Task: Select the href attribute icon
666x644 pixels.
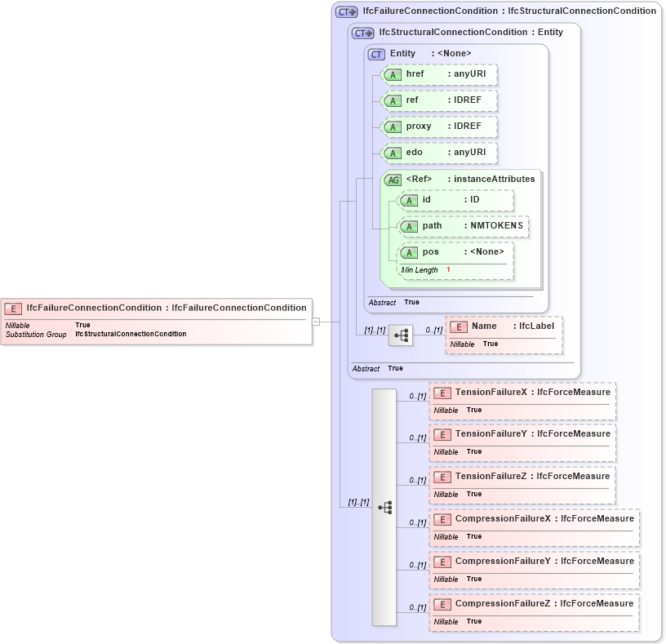Action: 393,74
